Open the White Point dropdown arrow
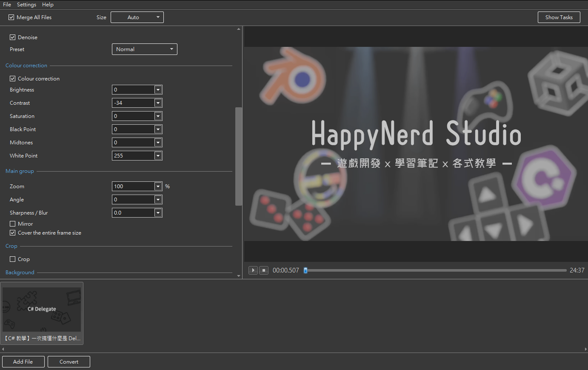 [158, 156]
